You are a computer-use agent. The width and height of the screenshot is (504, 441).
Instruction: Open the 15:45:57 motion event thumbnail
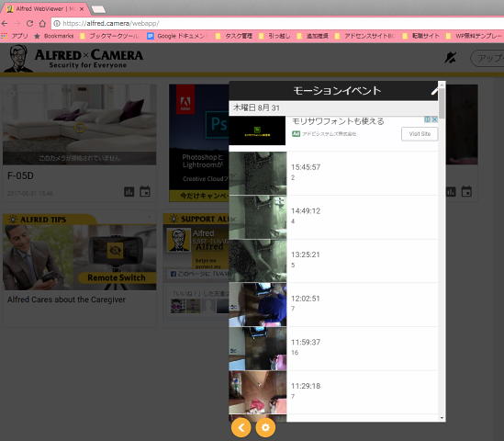click(257, 173)
